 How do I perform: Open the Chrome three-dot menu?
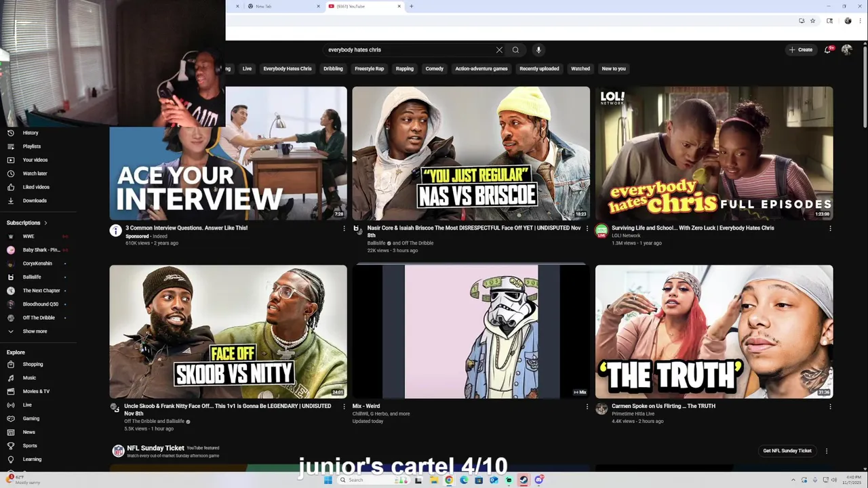[859, 21]
